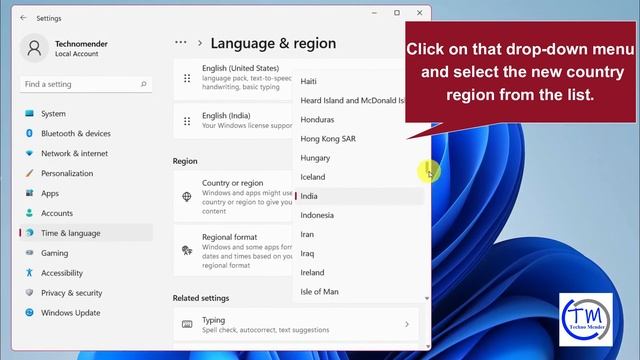Open Accounts icon in sidebar
This screenshot has height=360, width=640.
tap(29, 213)
